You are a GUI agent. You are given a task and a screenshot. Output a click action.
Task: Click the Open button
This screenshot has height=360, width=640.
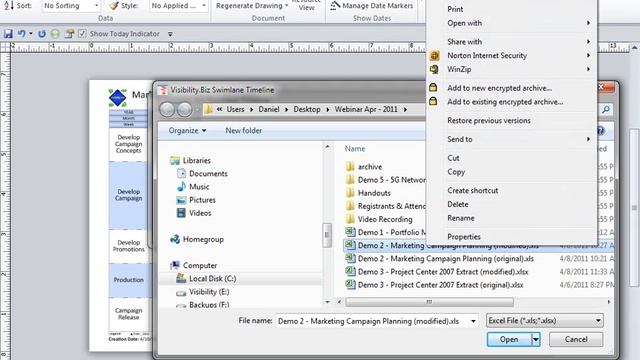pyautogui.click(x=509, y=340)
